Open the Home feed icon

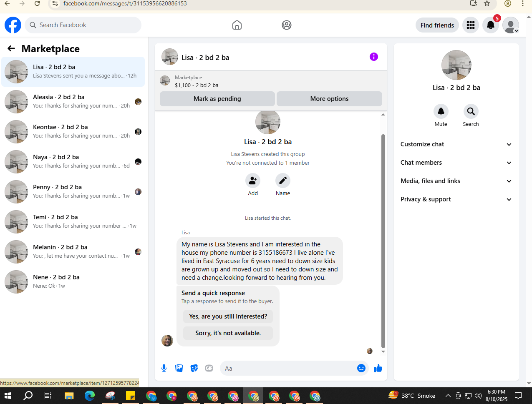point(237,25)
